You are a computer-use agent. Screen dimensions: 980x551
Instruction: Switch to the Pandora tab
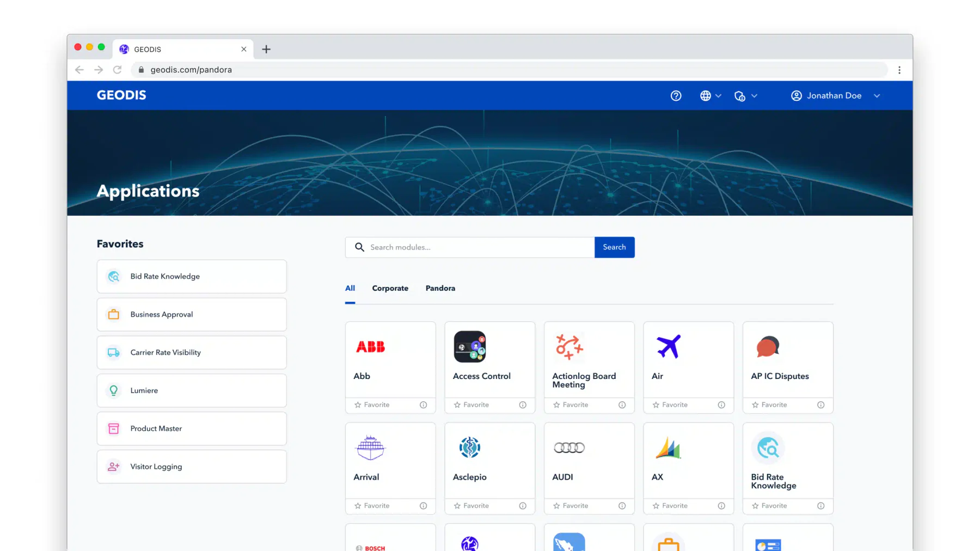pos(440,288)
